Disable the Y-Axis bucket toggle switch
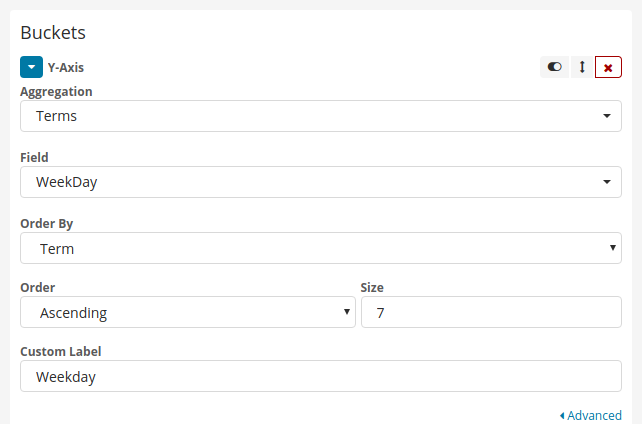The height and width of the screenshot is (424, 642). pyautogui.click(x=555, y=67)
